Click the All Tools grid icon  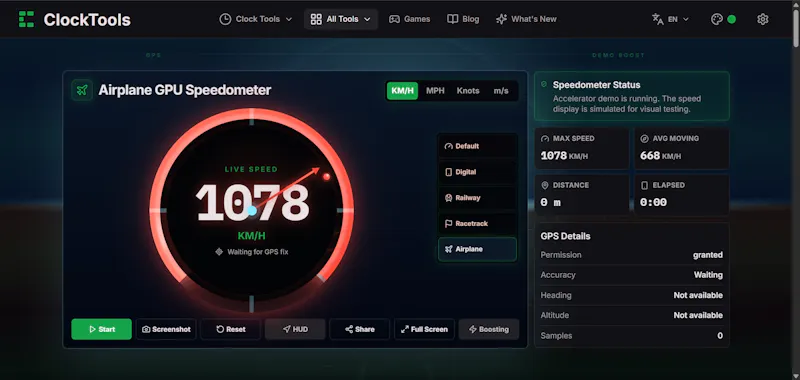pyautogui.click(x=316, y=19)
